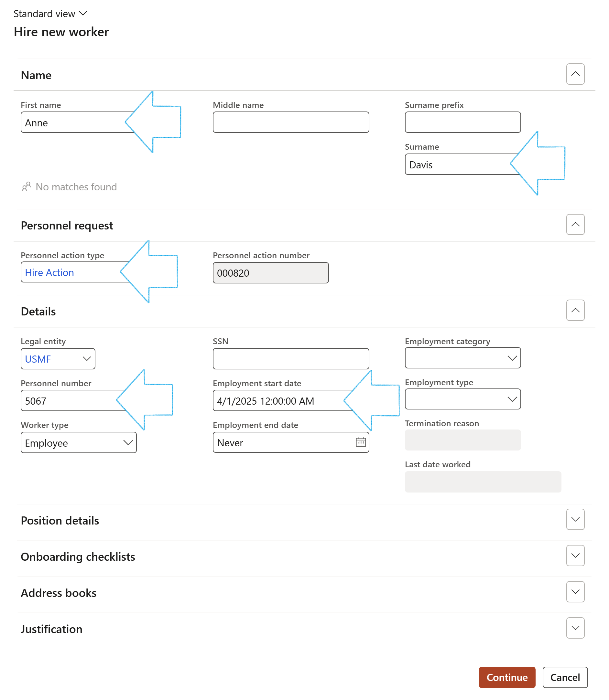Click into the Middle name field
Viewport: 609px width, 700px height.
pos(291,122)
